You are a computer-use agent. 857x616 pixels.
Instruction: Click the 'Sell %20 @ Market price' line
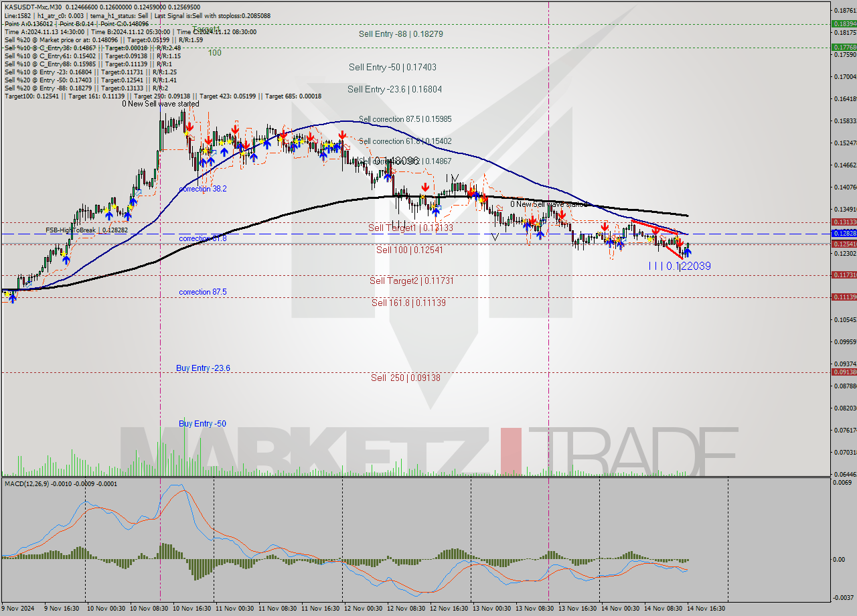tap(103, 40)
